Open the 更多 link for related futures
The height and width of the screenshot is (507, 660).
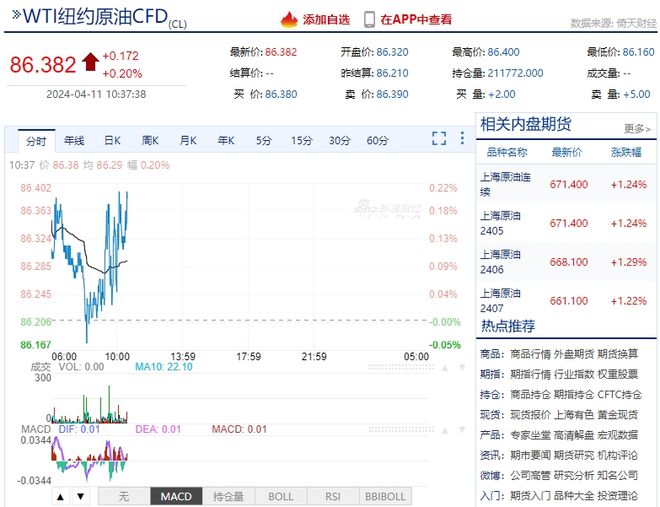point(637,128)
